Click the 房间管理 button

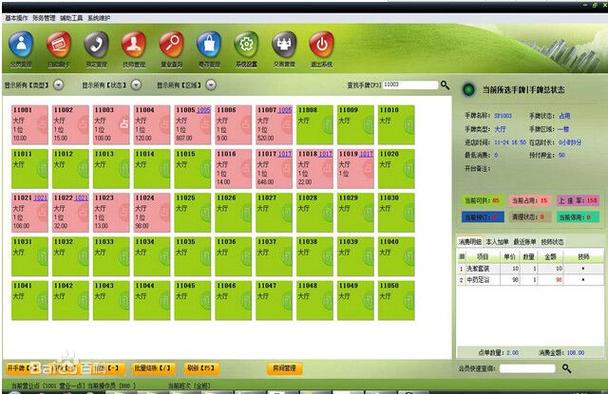tap(284, 368)
